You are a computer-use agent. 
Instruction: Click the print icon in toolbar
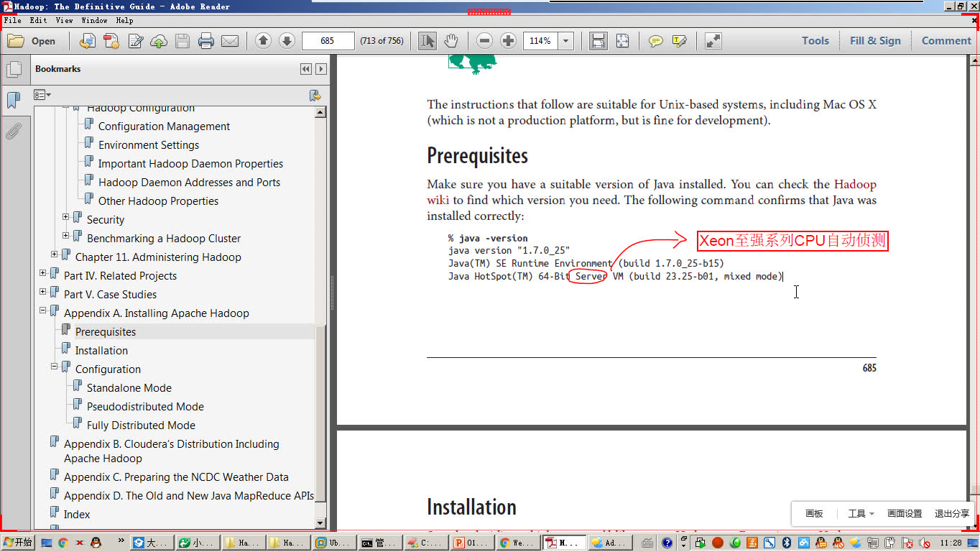pyautogui.click(x=206, y=41)
